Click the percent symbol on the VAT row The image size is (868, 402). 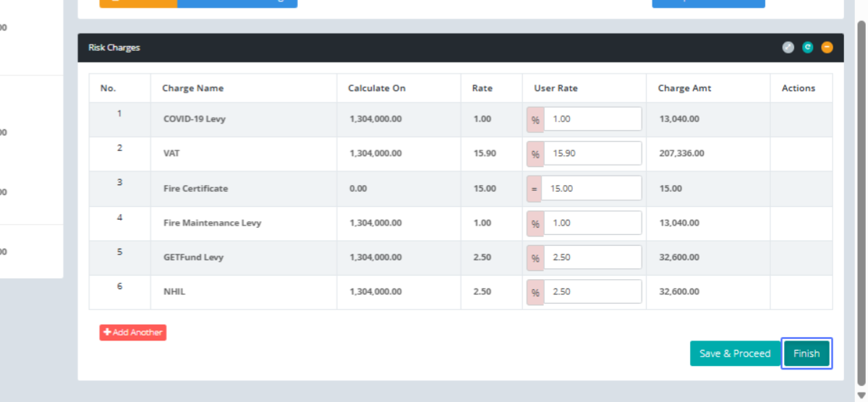click(535, 154)
